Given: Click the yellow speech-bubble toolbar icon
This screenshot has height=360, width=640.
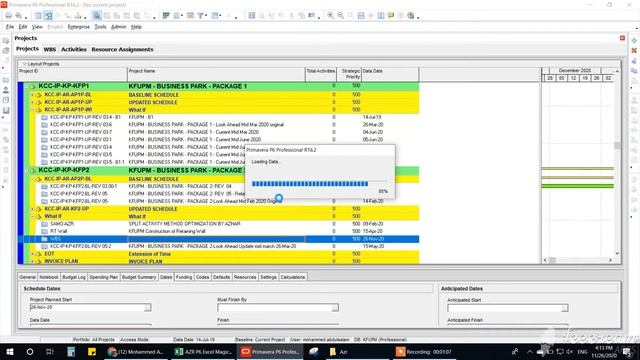Looking at the screenshot, I should 391,16.
